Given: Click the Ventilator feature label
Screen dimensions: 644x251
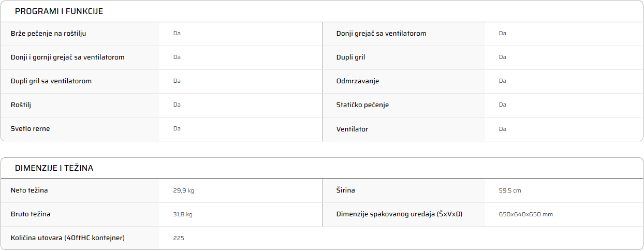Looking at the screenshot, I should 352,129.
